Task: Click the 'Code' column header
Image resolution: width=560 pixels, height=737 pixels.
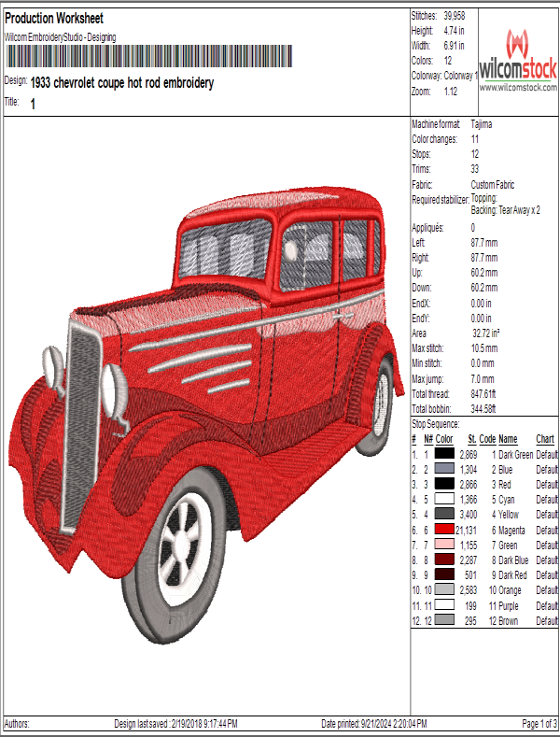Action: coord(487,439)
